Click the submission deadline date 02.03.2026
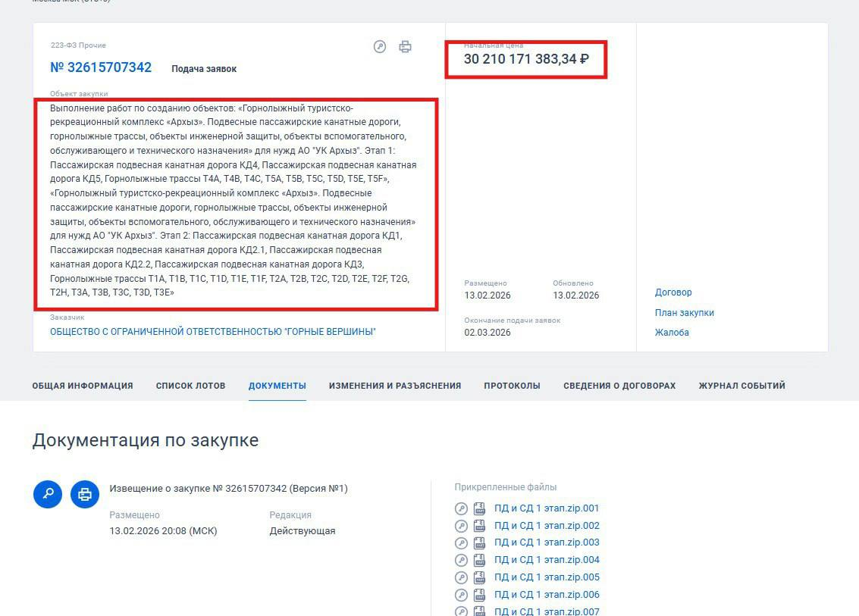859x616 pixels. pyautogui.click(x=487, y=333)
